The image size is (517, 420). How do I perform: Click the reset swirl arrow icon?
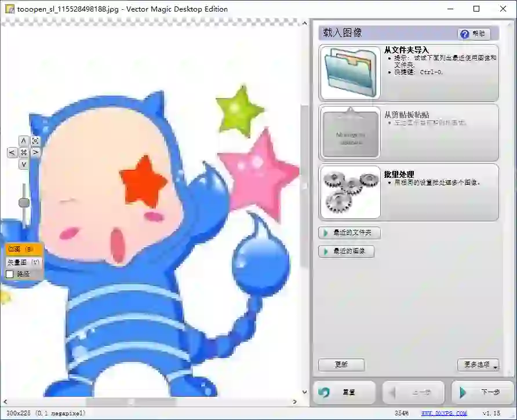[324, 392]
